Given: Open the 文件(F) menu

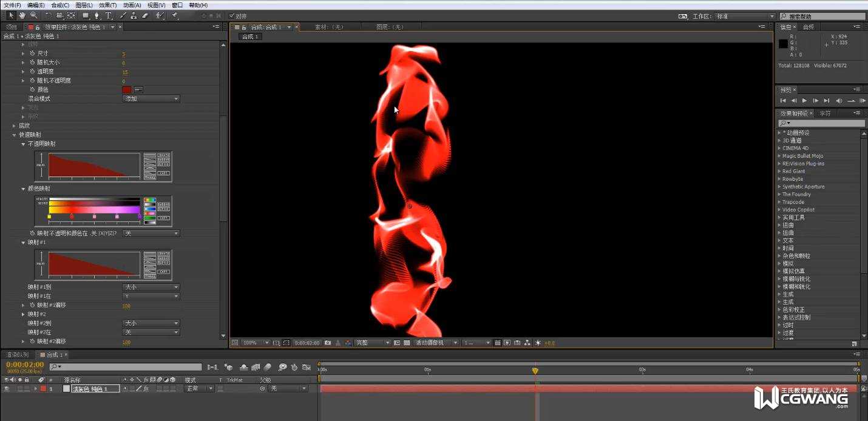Looking at the screenshot, I should pos(12,5).
